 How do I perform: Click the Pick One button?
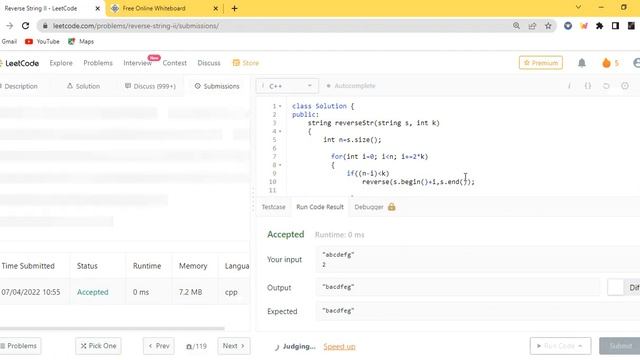click(x=98, y=346)
